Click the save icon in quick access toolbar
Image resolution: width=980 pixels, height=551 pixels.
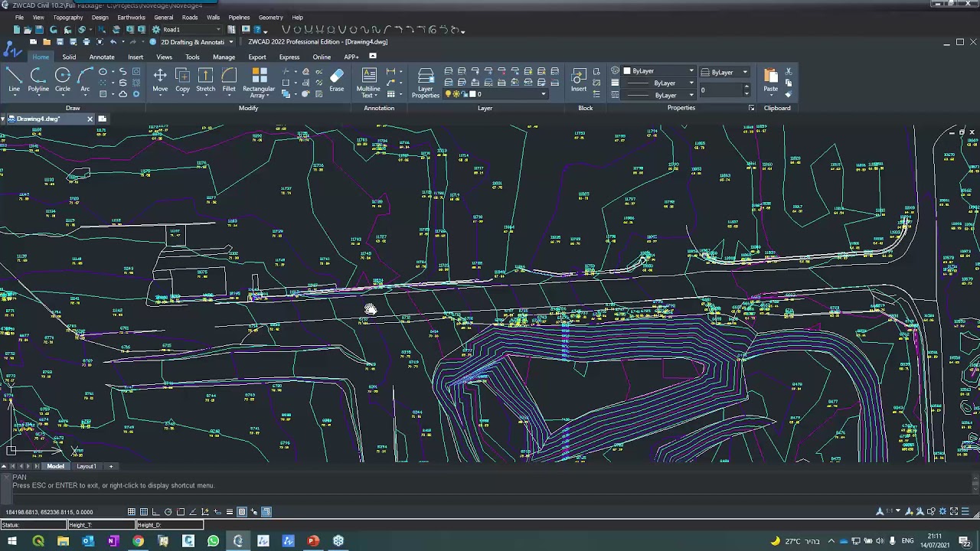(x=60, y=42)
